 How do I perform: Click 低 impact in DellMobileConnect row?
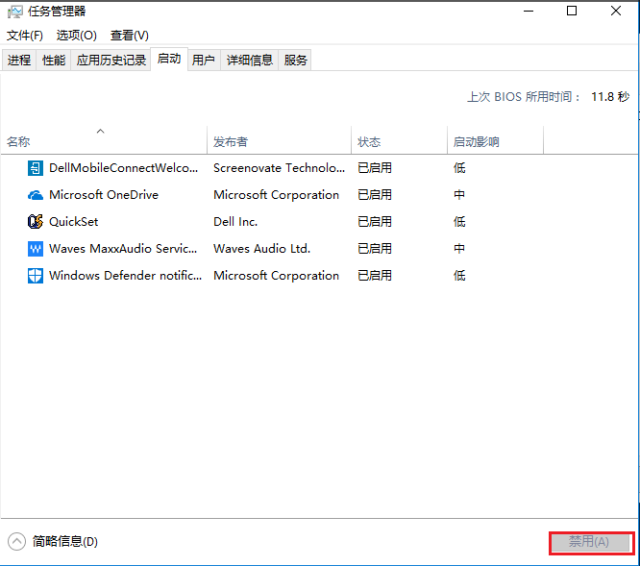[459, 168]
